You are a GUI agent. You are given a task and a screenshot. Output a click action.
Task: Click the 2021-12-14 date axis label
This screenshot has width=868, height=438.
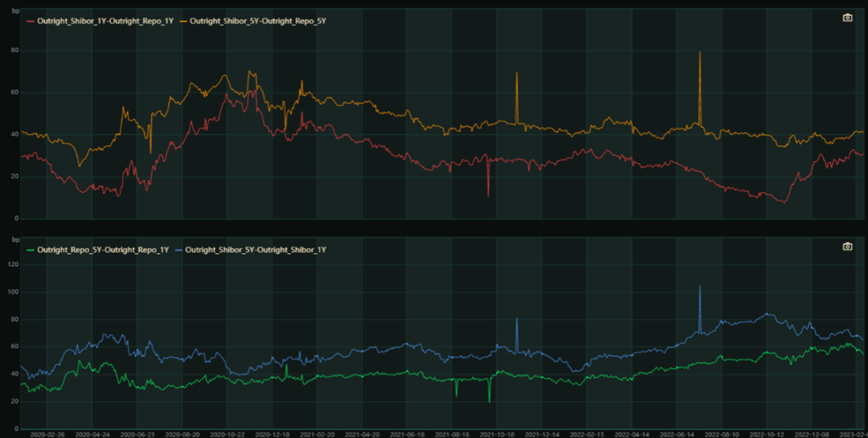(542, 435)
